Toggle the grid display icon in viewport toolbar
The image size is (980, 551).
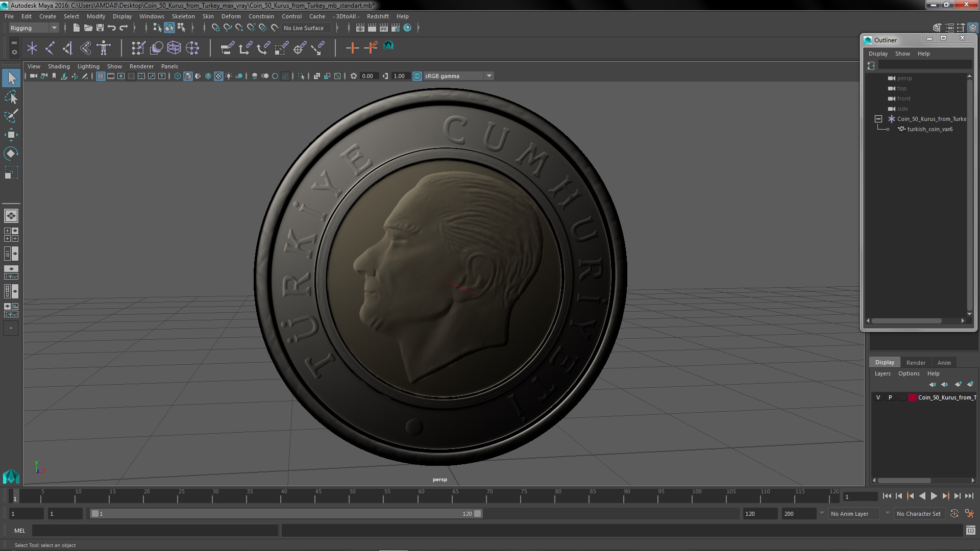(101, 76)
